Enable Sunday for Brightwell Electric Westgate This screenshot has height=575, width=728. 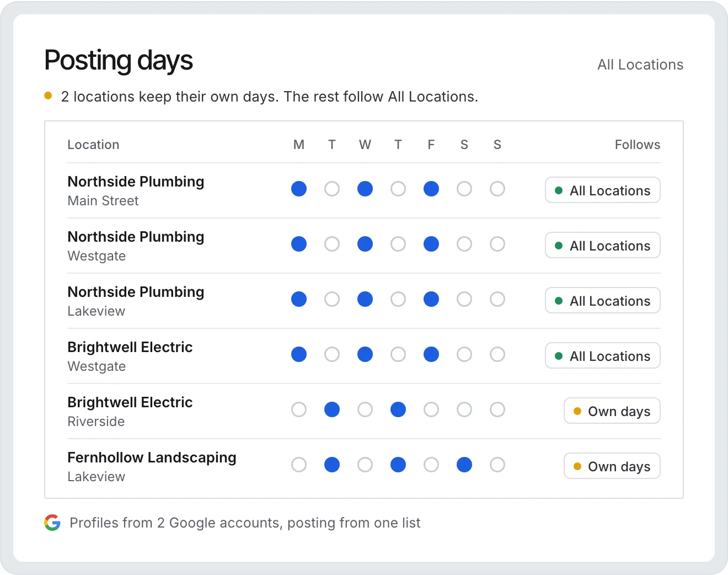click(x=497, y=354)
